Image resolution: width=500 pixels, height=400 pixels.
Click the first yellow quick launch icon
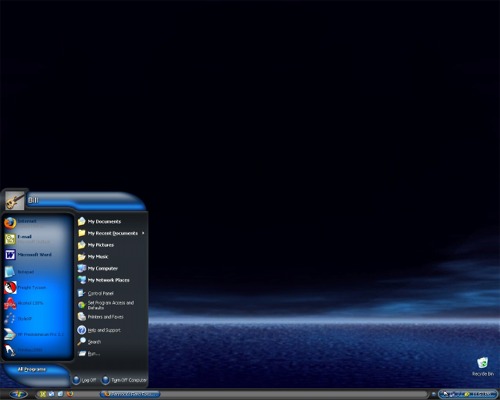(42, 394)
